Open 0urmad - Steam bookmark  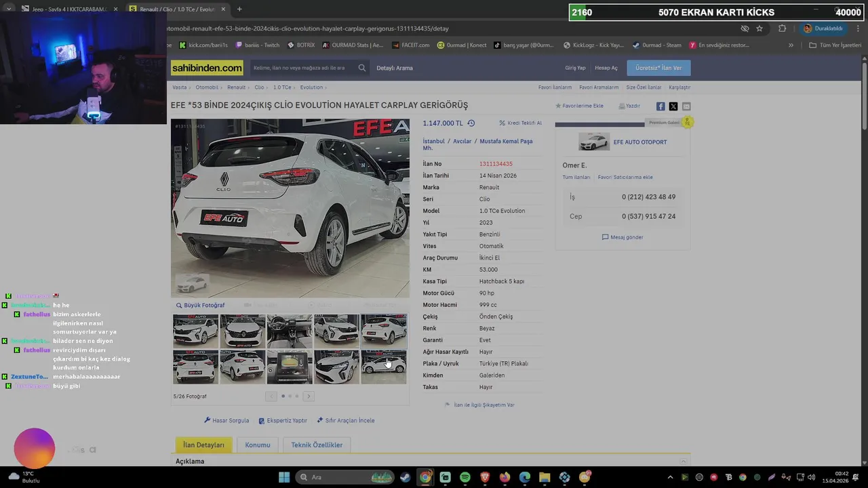point(656,45)
